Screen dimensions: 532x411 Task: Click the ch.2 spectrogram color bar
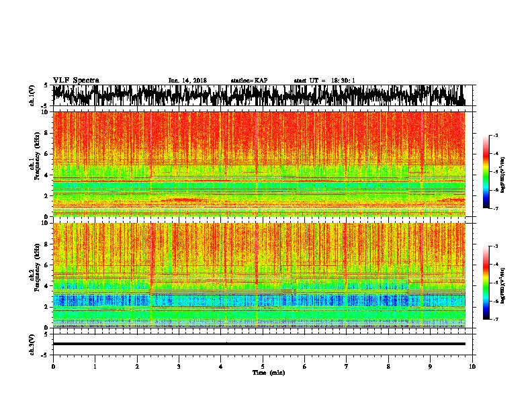click(x=486, y=283)
